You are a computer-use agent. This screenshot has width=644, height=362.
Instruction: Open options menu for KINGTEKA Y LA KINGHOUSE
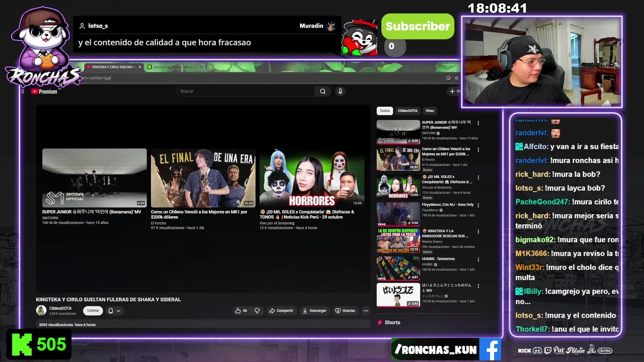(x=478, y=232)
